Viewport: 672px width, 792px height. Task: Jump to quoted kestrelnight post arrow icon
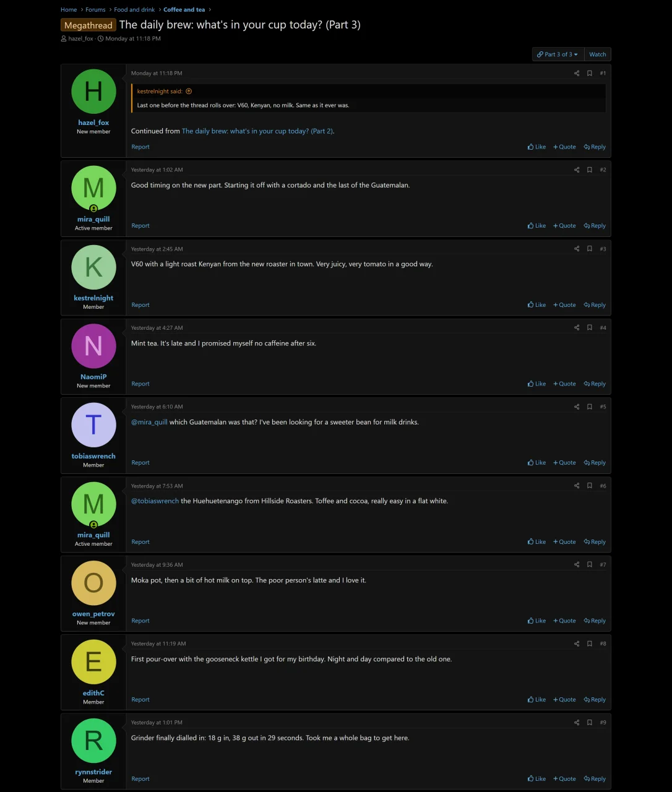[189, 92]
